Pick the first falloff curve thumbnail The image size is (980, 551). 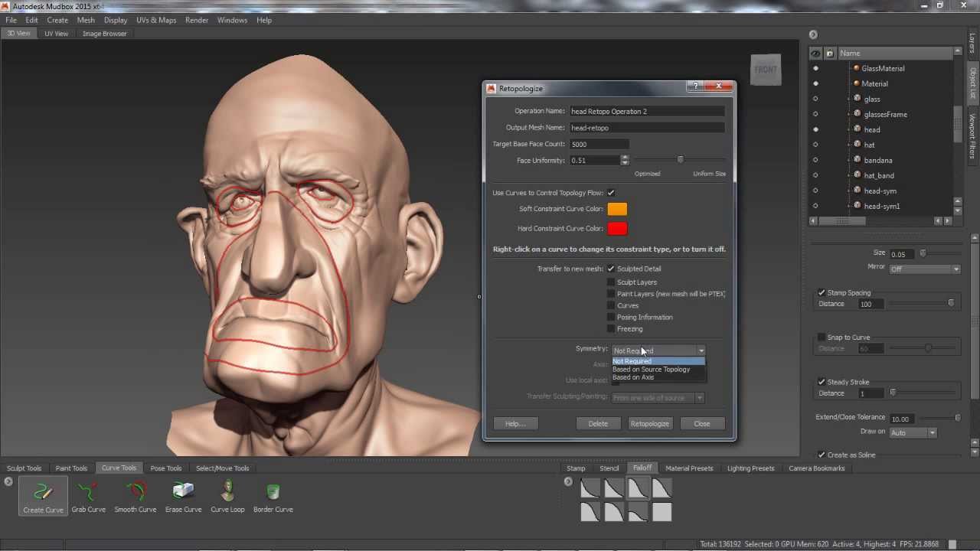tap(590, 488)
